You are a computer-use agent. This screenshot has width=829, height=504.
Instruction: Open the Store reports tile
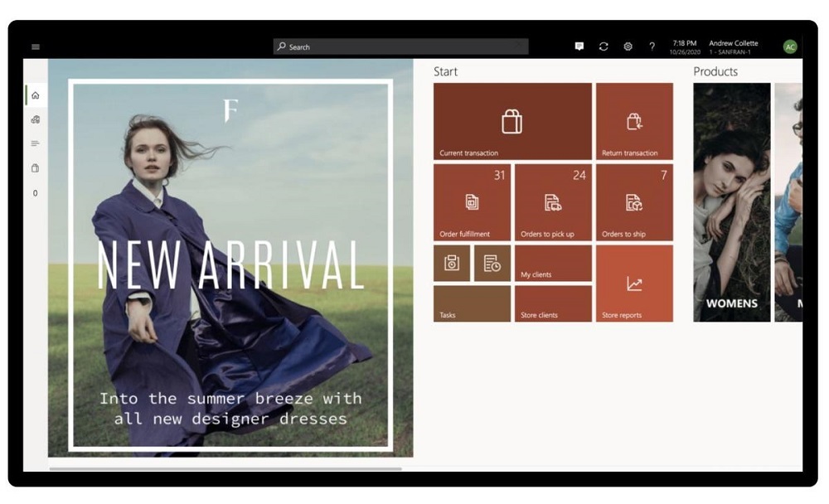pos(634,283)
